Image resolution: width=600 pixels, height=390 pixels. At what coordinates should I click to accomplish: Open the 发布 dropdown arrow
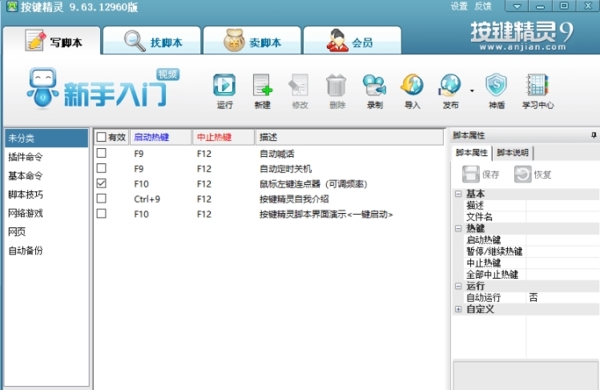pos(472,91)
